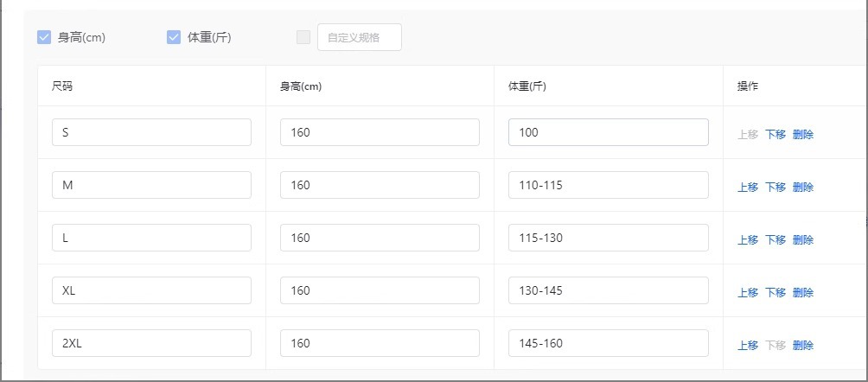This screenshot has width=868, height=382.
Task: Enable the 自定义规格 checkbox
Action: (x=303, y=37)
